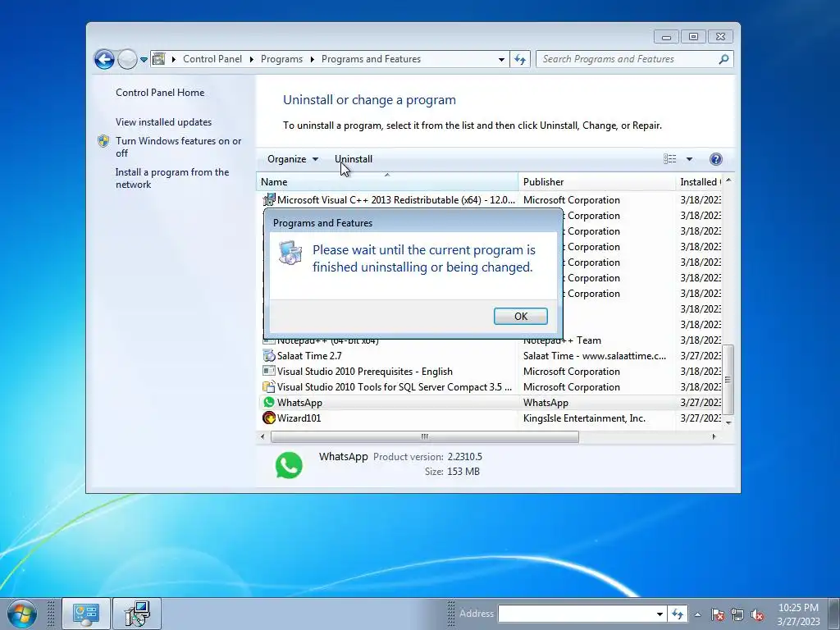Sort by the Installed On column header
Screen dimensions: 840x630
pos(699,181)
